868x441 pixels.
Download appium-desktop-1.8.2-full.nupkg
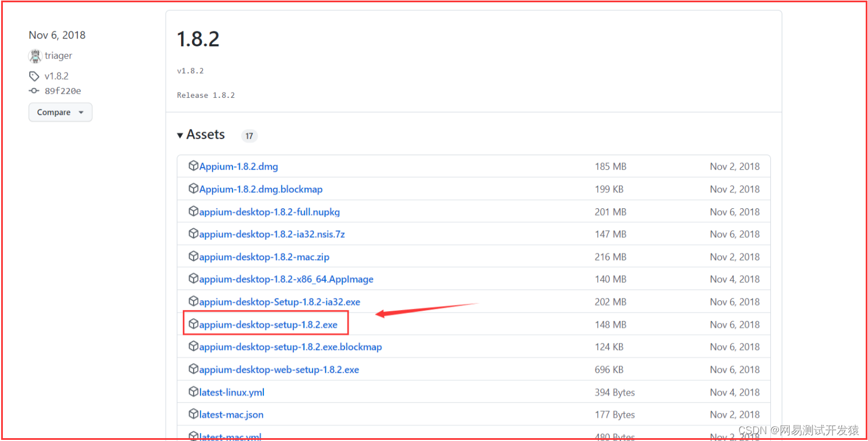coord(270,212)
